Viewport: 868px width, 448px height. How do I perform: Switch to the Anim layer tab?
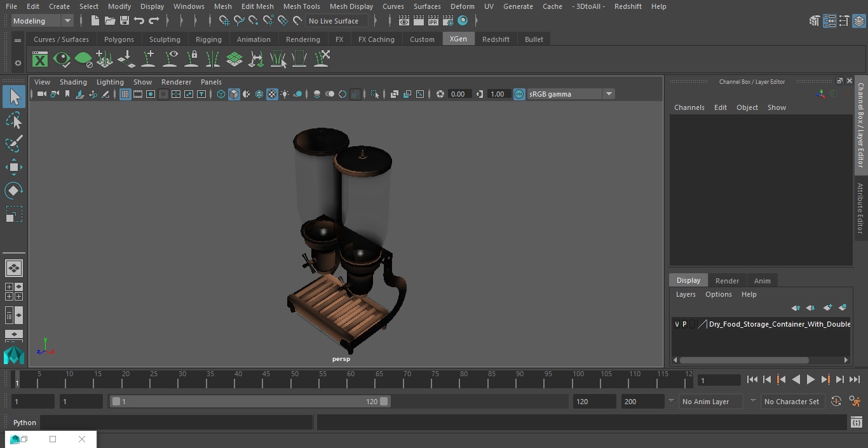click(762, 281)
